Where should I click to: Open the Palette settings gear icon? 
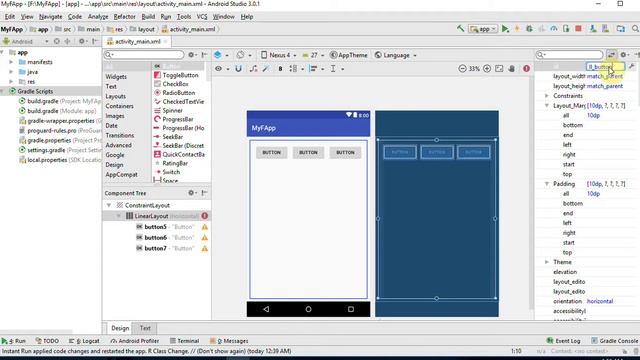(191, 55)
